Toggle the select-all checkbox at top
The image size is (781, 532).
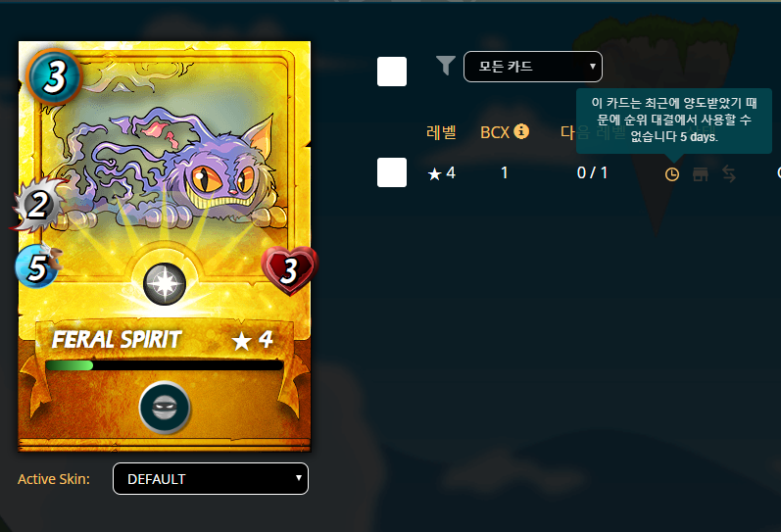coord(392,72)
